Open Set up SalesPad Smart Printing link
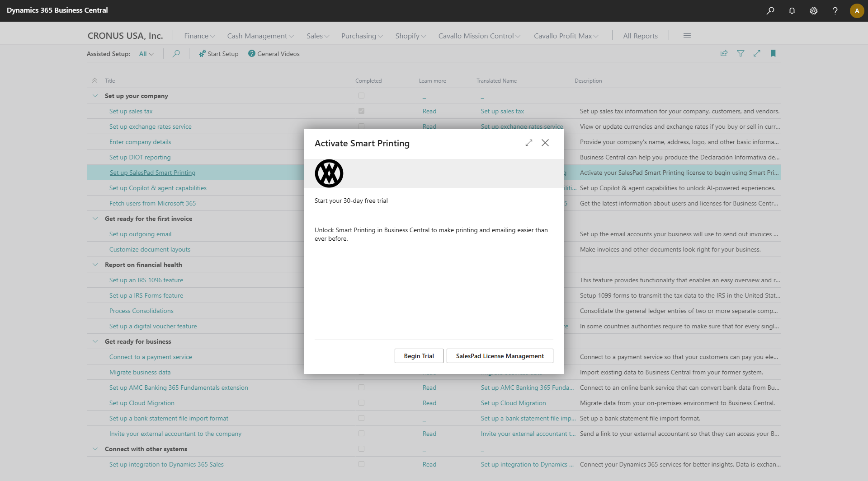 [153, 173]
